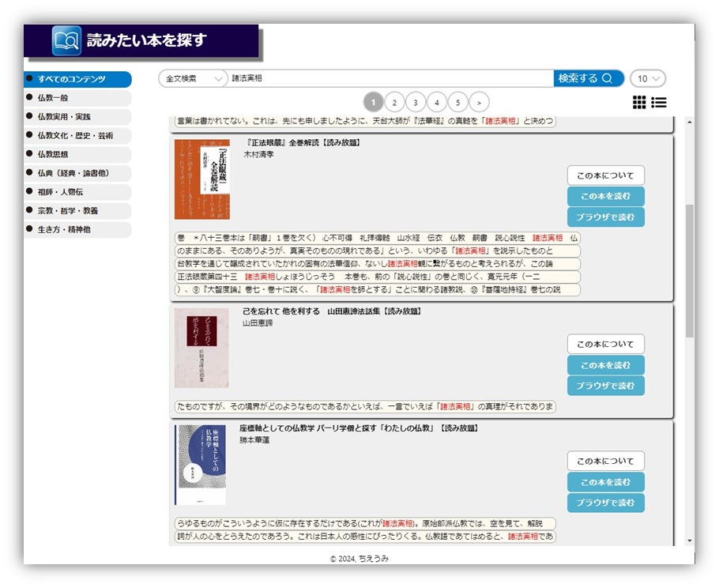Image resolution: width=719 pixels, height=588 pixels.
Task: Click excerpt starting らゆるものがこういうように
Action: coord(365,523)
